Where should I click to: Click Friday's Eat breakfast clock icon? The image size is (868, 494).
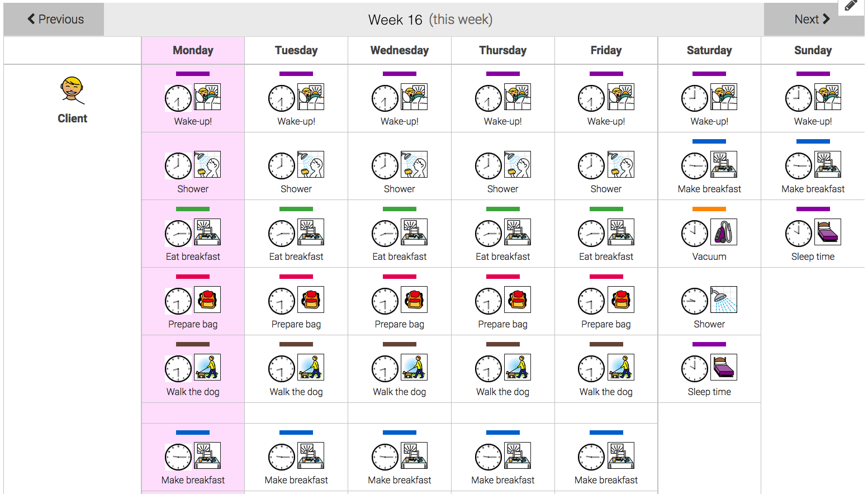coord(591,234)
